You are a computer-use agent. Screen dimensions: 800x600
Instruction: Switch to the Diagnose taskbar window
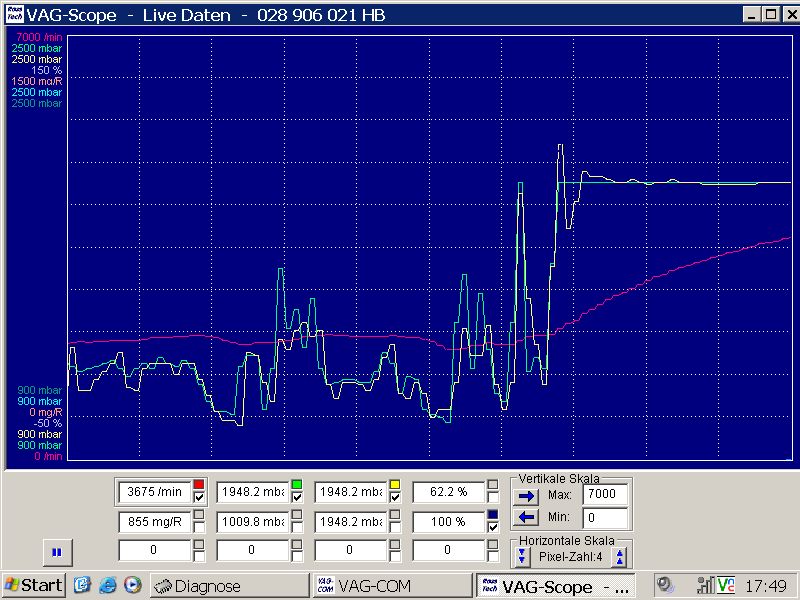point(228,585)
